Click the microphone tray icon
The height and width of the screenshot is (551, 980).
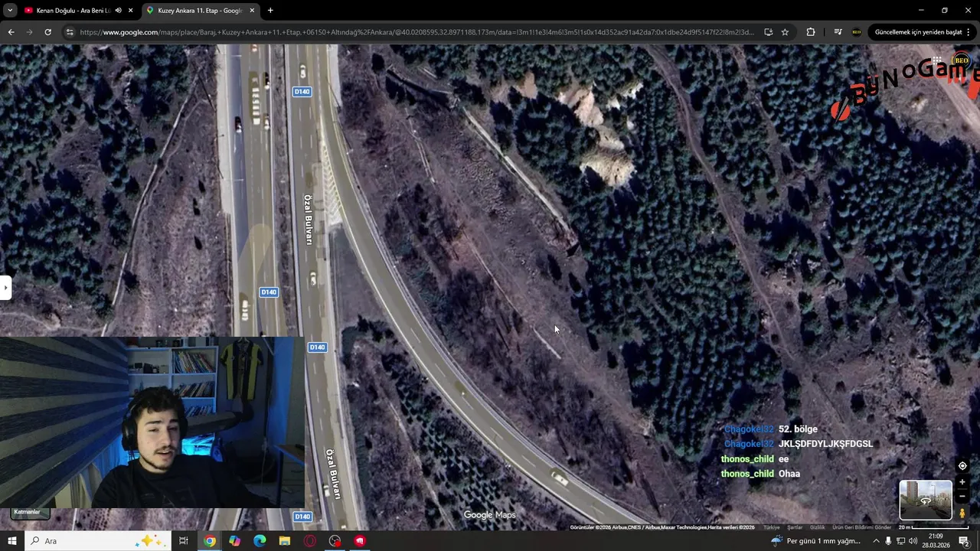click(888, 541)
